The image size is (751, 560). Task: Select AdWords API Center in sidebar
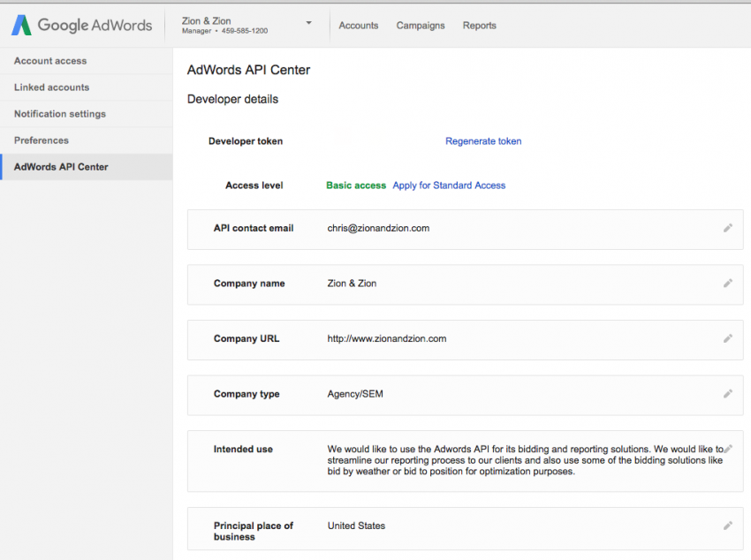click(62, 166)
